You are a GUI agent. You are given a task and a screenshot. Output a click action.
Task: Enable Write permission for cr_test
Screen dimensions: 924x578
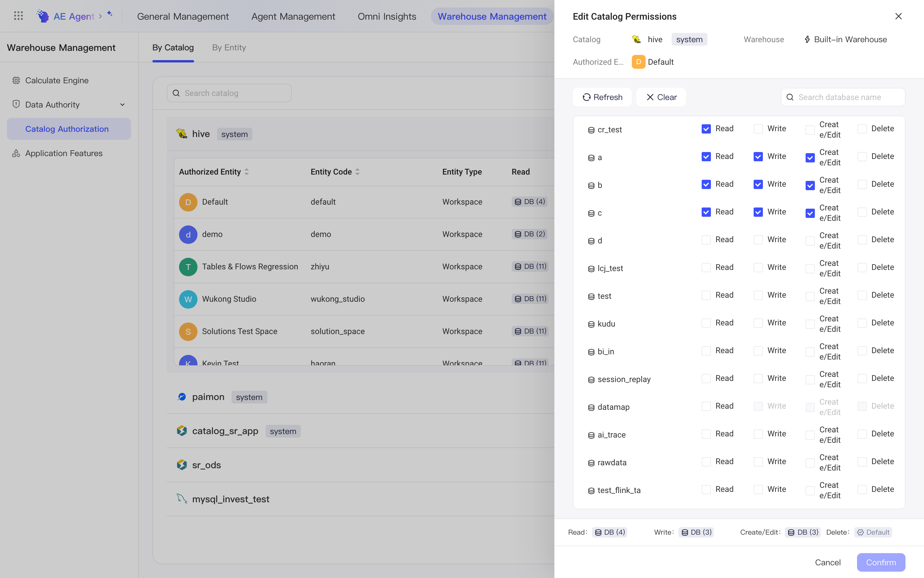[x=758, y=129]
